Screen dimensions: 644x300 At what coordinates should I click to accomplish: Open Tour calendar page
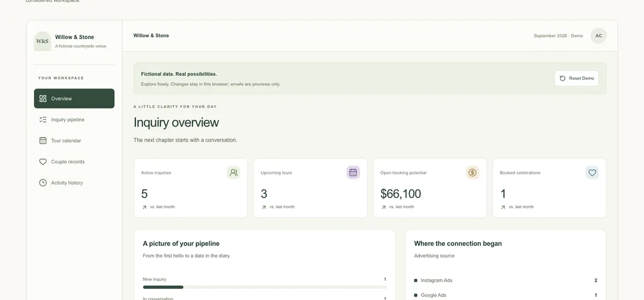(x=74, y=141)
